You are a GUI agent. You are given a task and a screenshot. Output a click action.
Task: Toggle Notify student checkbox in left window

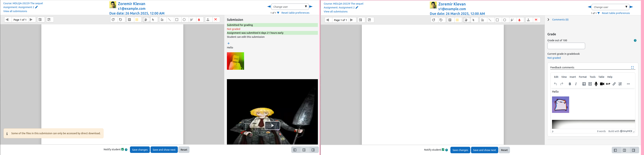pyautogui.click(x=123, y=150)
